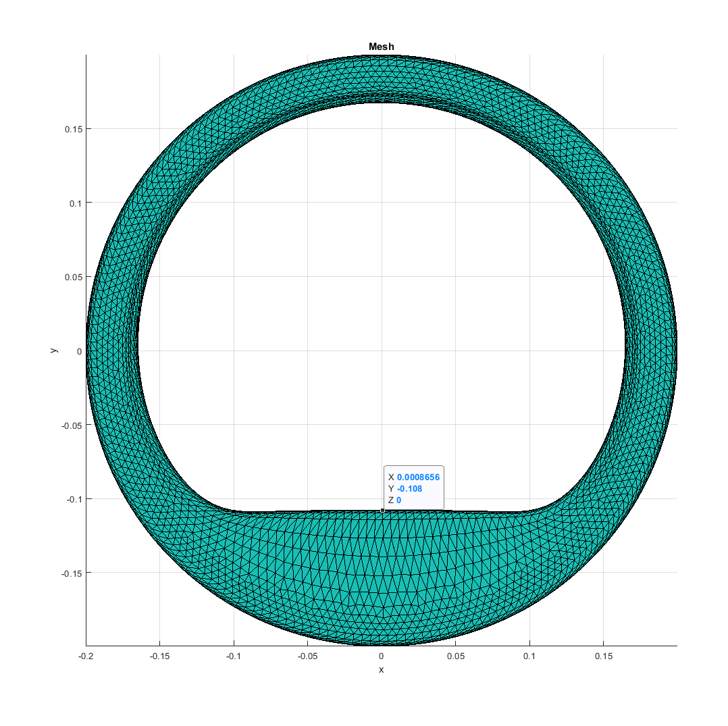728x726 pixels.
Task: Click the x-axis tick label -0.1
Action: tap(234, 656)
